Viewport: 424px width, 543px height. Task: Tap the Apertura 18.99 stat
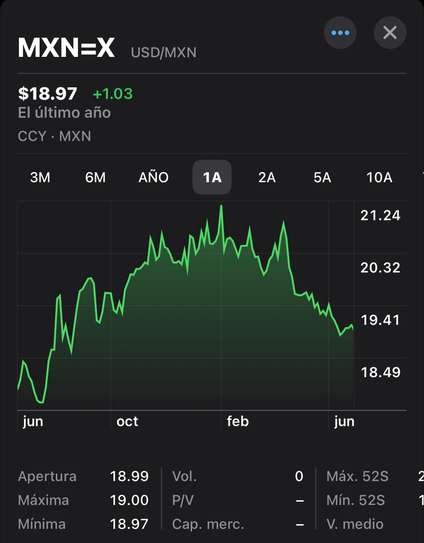(83, 477)
